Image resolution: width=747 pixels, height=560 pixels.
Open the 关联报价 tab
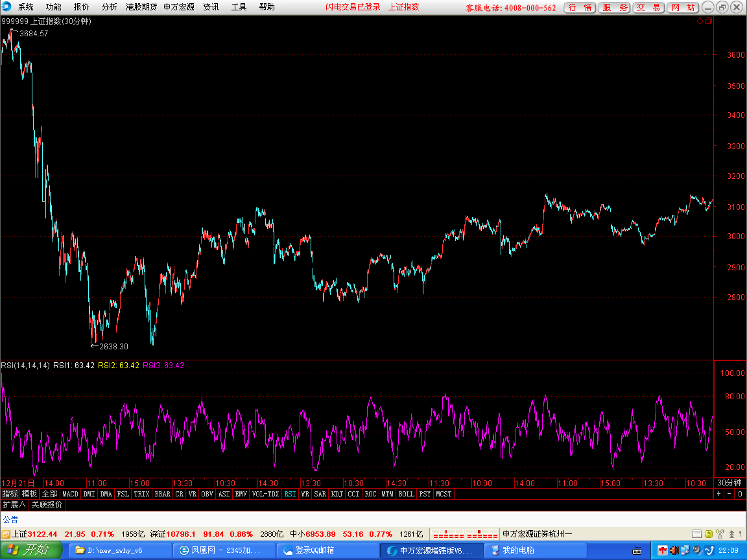(47, 504)
